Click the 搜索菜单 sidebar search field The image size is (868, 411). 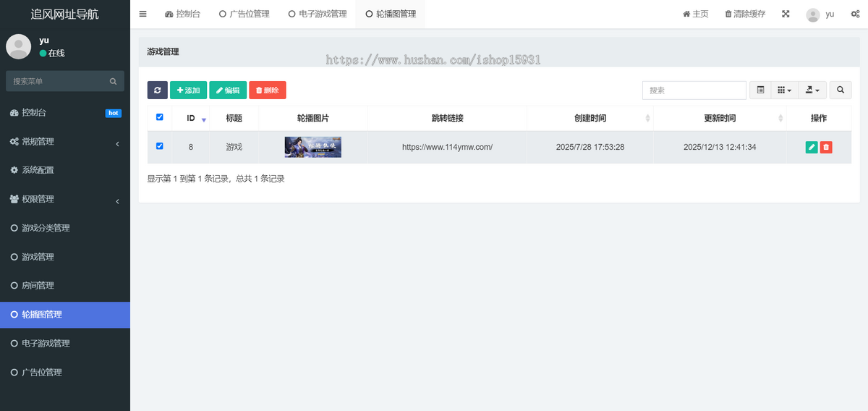pos(56,81)
